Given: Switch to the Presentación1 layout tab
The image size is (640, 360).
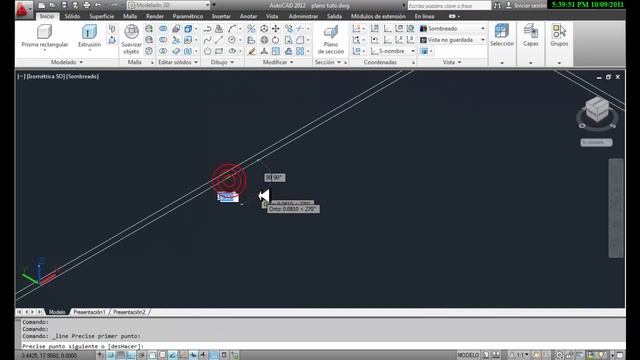Looking at the screenshot, I should click(89, 312).
